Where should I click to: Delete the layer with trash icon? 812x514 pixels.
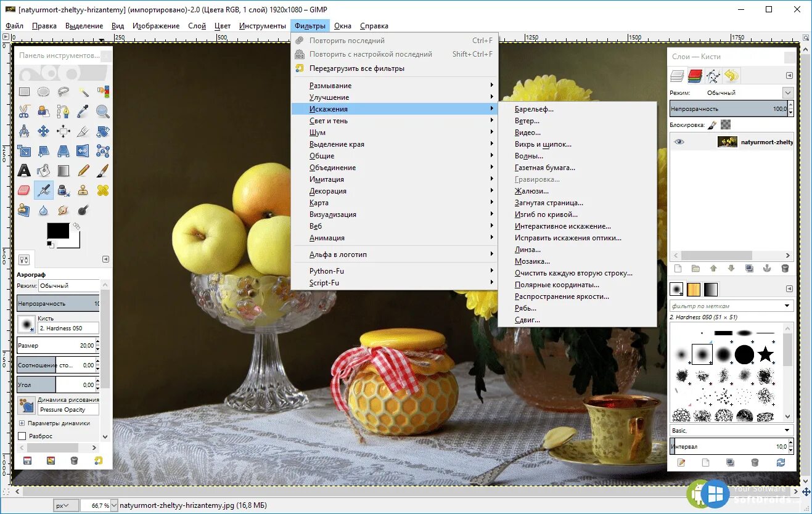785,268
